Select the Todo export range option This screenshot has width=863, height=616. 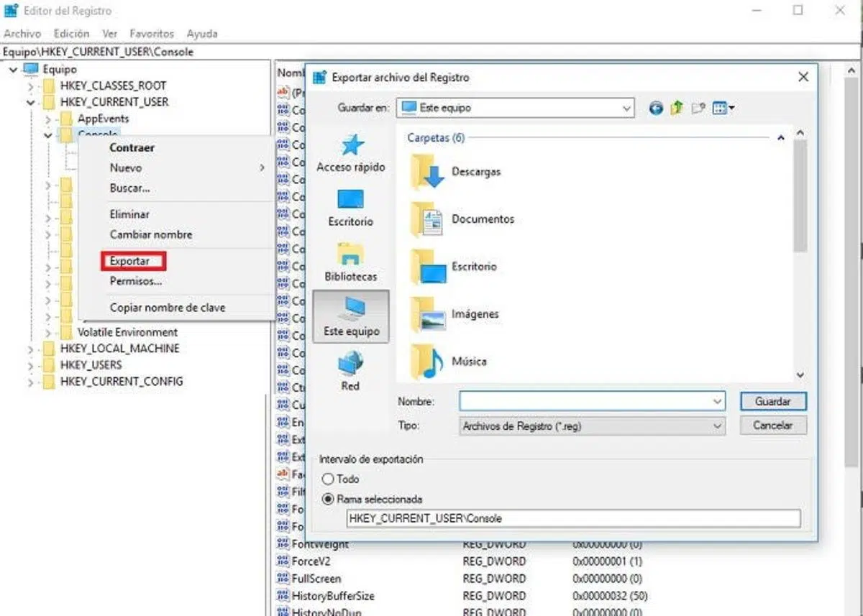(329, 479)
